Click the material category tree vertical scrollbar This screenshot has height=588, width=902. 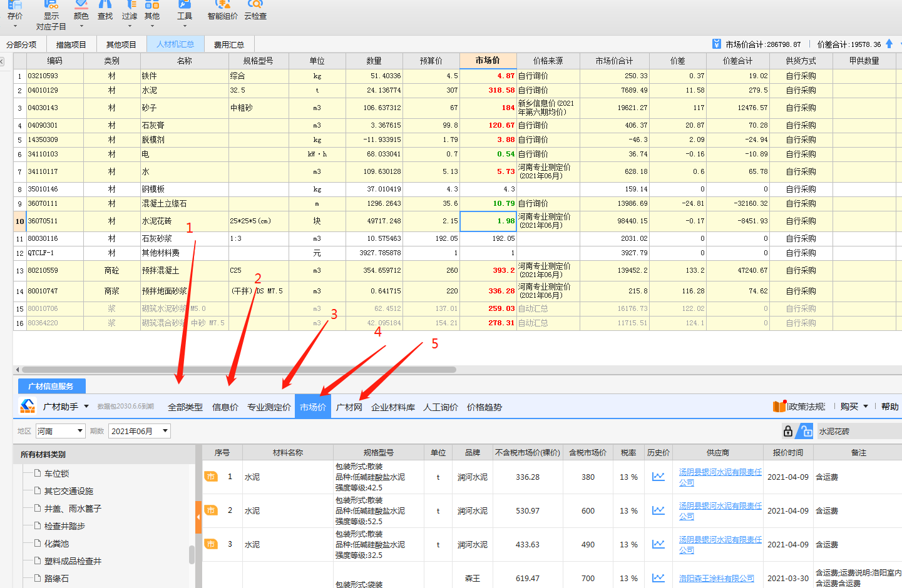click(192, 554)
